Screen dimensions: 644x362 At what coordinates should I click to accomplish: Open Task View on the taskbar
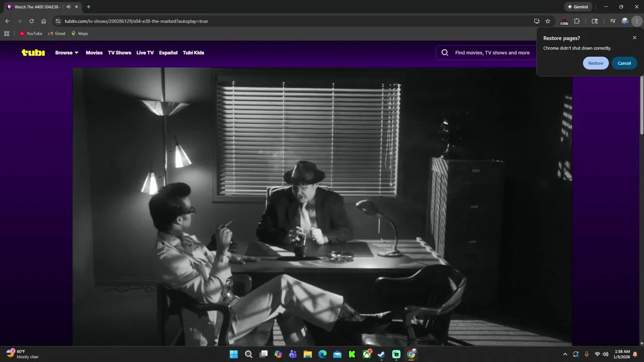pos(264,354)
